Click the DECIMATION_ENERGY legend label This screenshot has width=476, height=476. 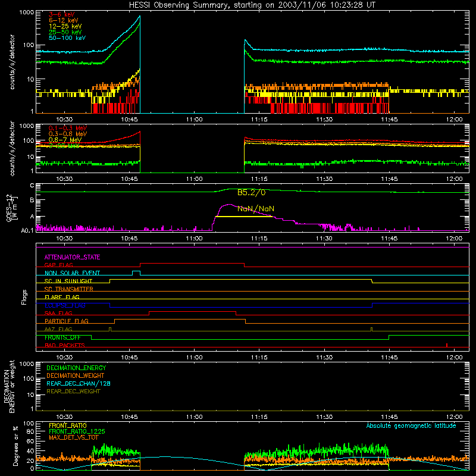[x=76, y=368]
